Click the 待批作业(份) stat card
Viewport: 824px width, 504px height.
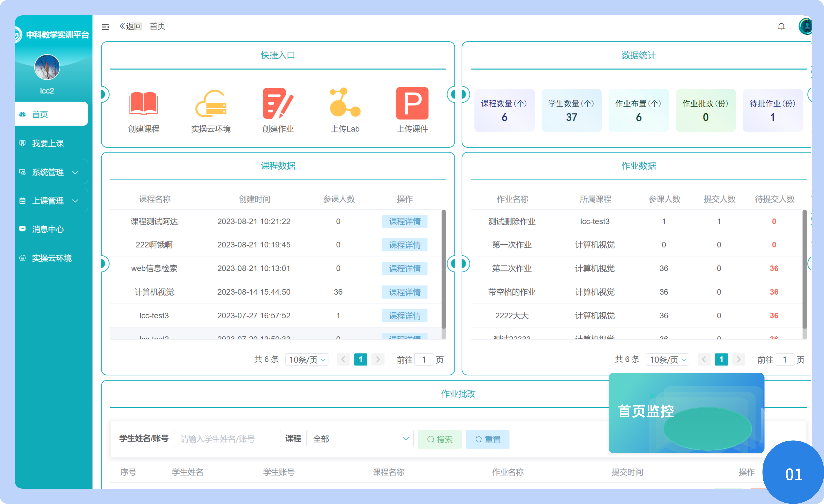pos(773,110)
